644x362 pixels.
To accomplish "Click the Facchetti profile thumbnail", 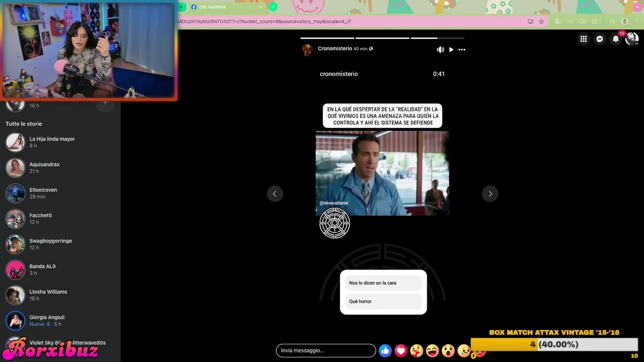I will 15,219.
